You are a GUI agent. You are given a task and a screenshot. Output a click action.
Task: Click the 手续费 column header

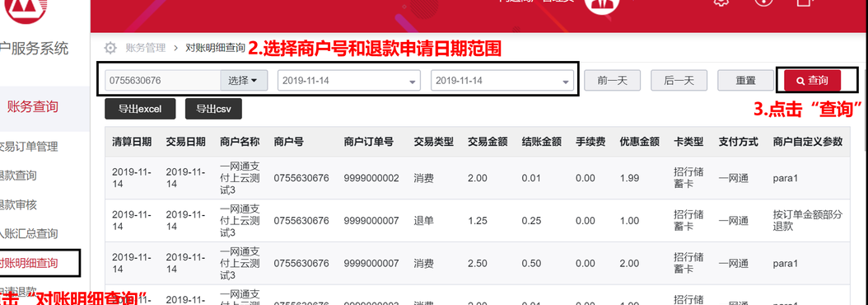590,142
